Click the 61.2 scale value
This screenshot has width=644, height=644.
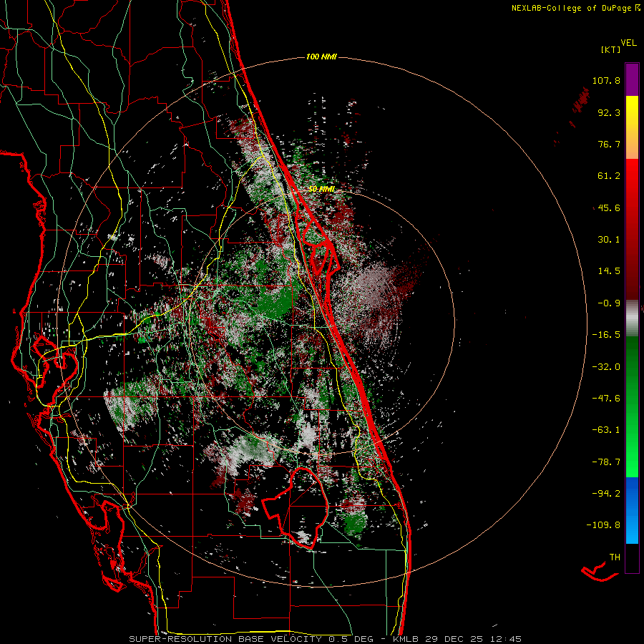(609, 176)
